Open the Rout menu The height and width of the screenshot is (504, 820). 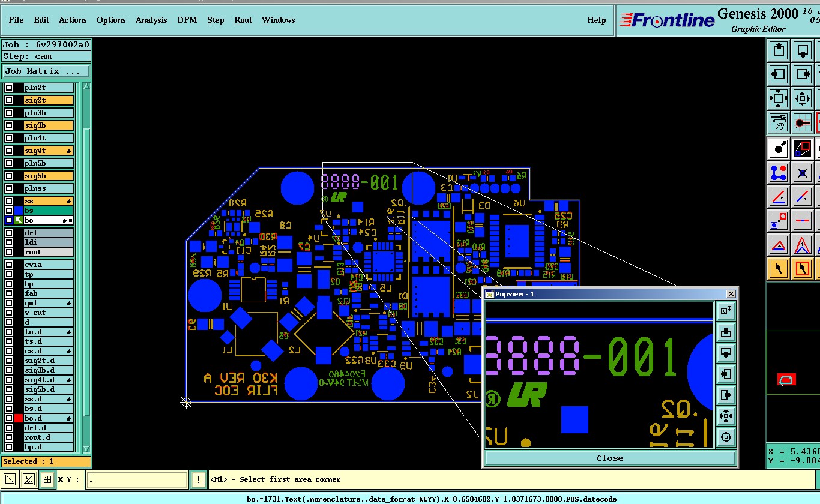(x=243, y=20)
